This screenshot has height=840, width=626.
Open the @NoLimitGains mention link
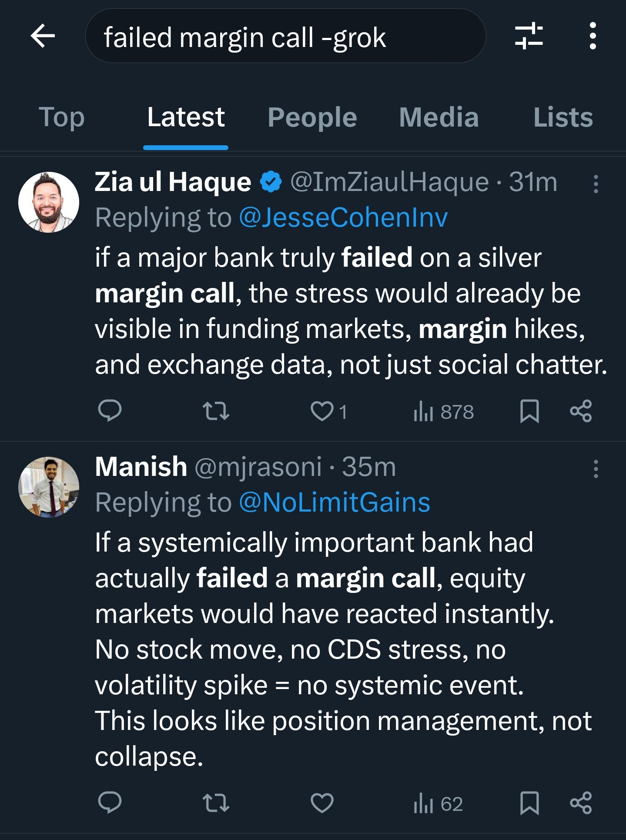335,502
